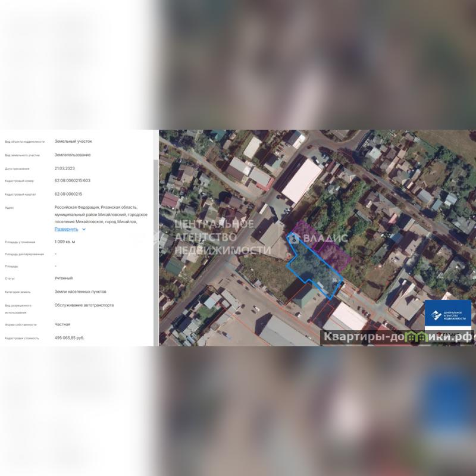Viewport: 476px width, 476px height.
Task: Click the "Развернуть" link under the address
Action: point(66,229)
